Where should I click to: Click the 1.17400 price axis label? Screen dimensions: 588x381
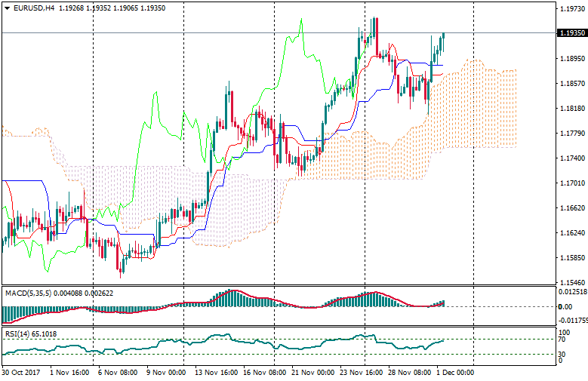coord(571,158)
